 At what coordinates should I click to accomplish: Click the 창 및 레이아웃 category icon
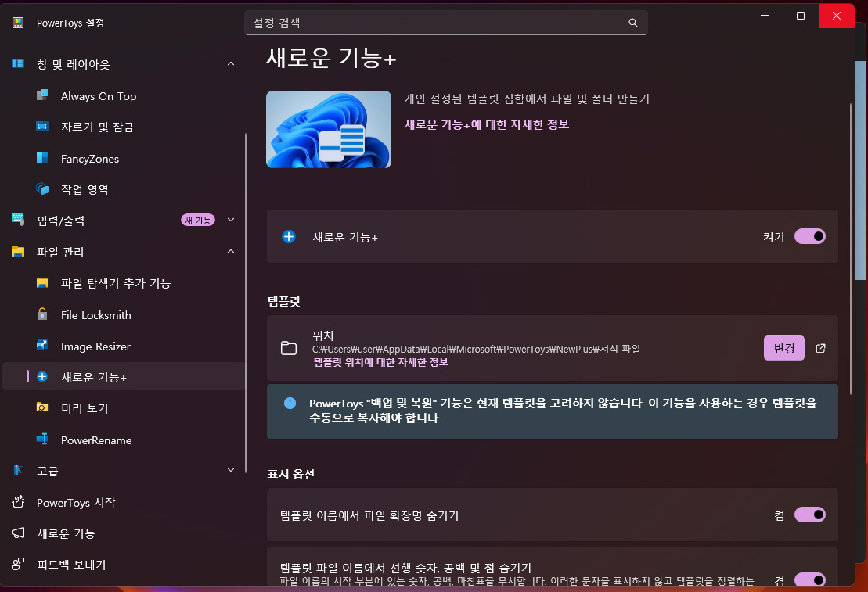coord(18,63)
